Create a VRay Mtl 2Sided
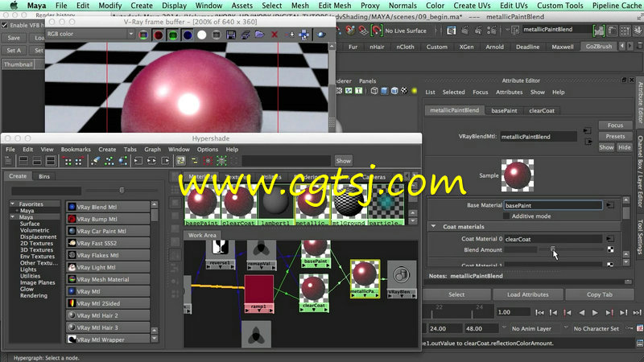This screenshot has width=644, height=362. (108, 304)
